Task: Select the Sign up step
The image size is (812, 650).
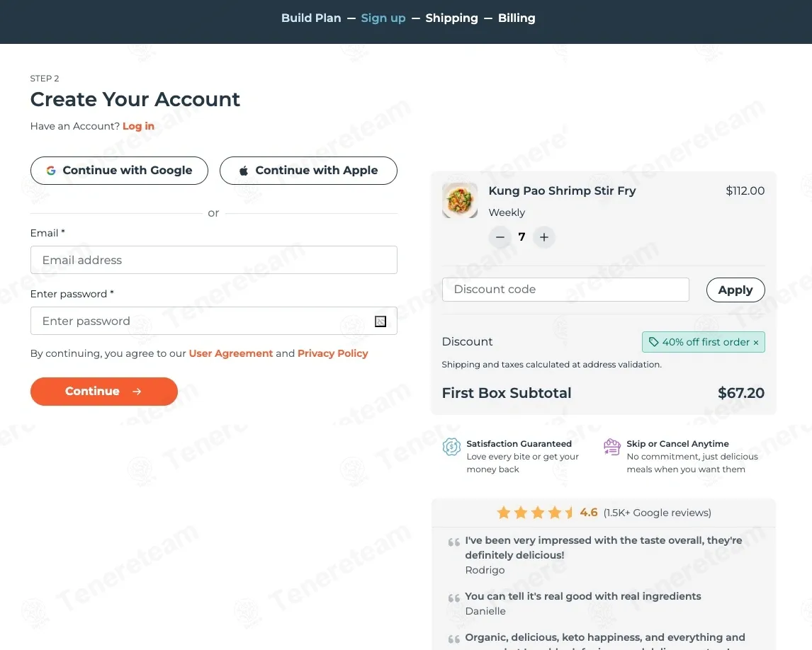Action: coord(383,18)
